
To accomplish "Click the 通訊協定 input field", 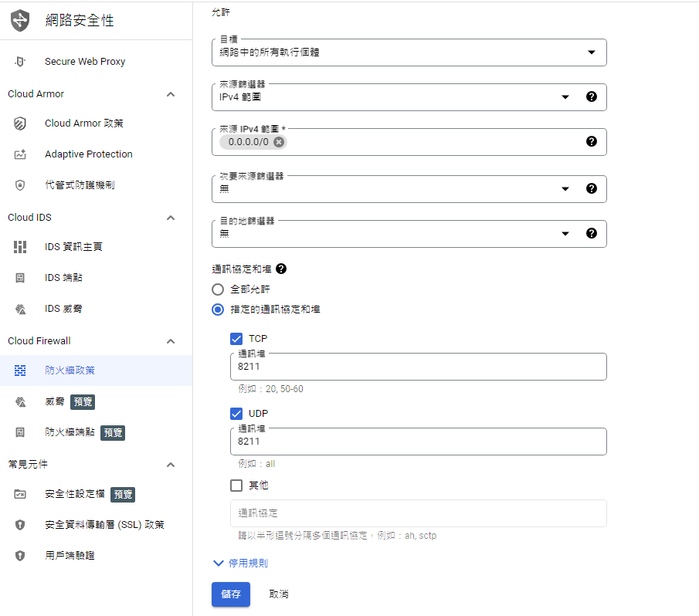I will click(x=419, y=513).
